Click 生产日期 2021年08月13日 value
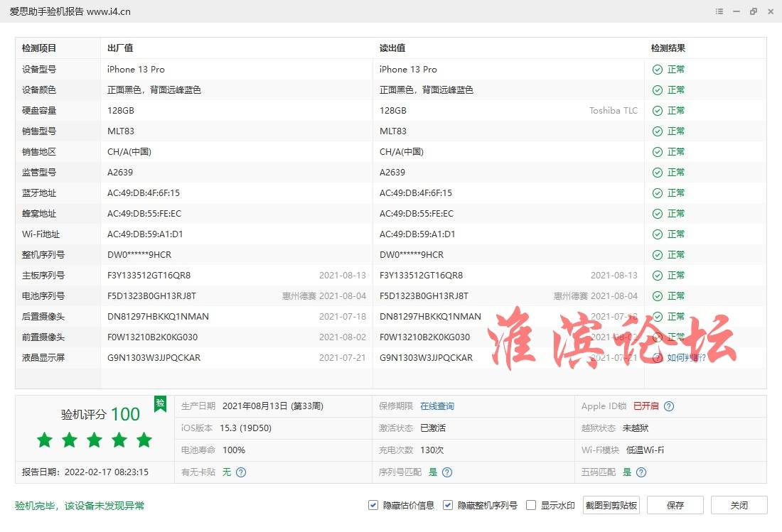Viewport: 782px width, 532px height. pyautogui.click(x=273, y=406)
